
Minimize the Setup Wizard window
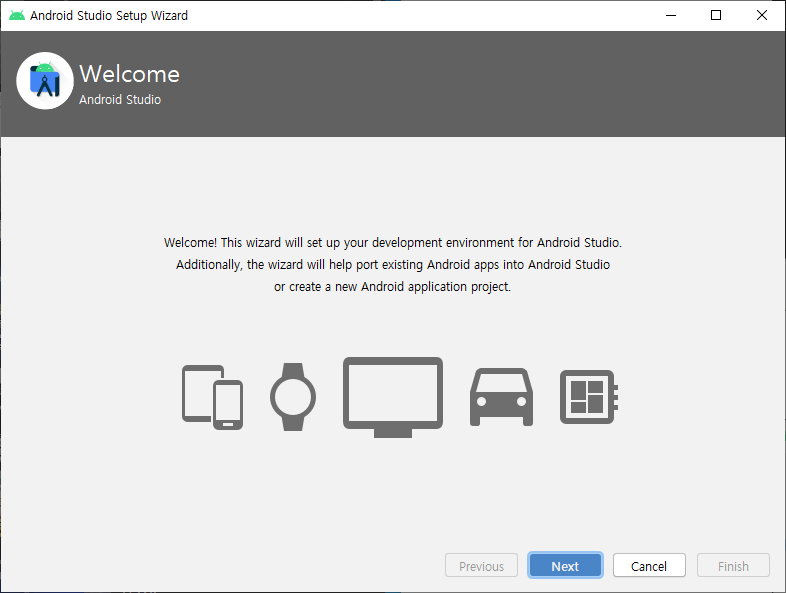(671, 16)
